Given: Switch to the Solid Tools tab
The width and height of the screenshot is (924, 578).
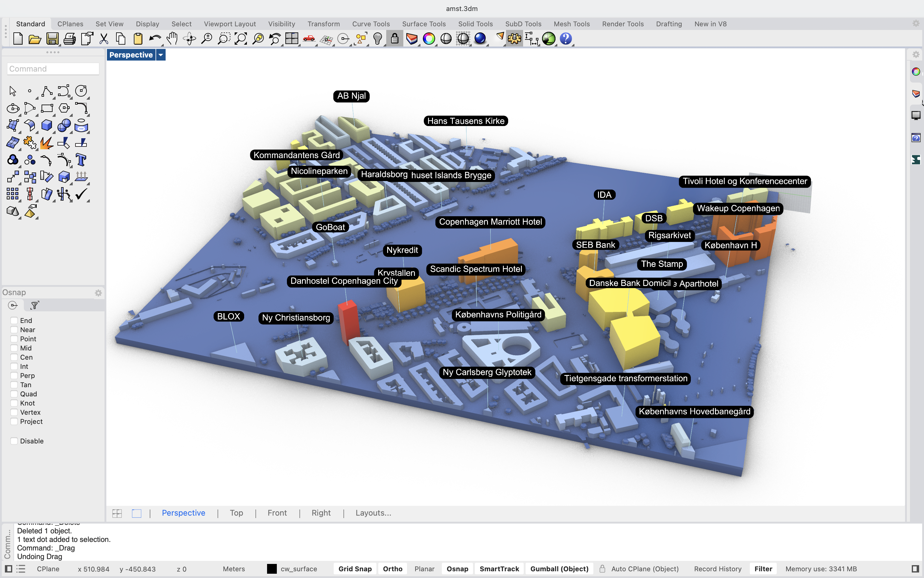Looking at the screenshot, I should [x=475, y=24].
